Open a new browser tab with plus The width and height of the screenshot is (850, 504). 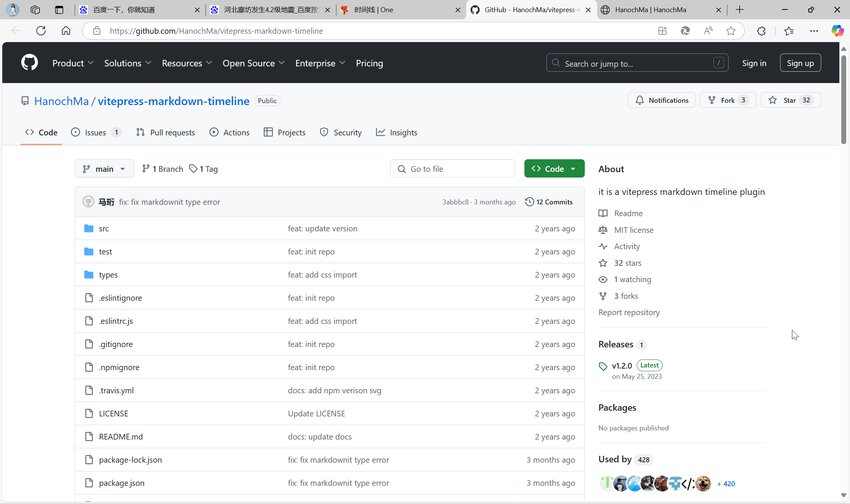(740, 10)
